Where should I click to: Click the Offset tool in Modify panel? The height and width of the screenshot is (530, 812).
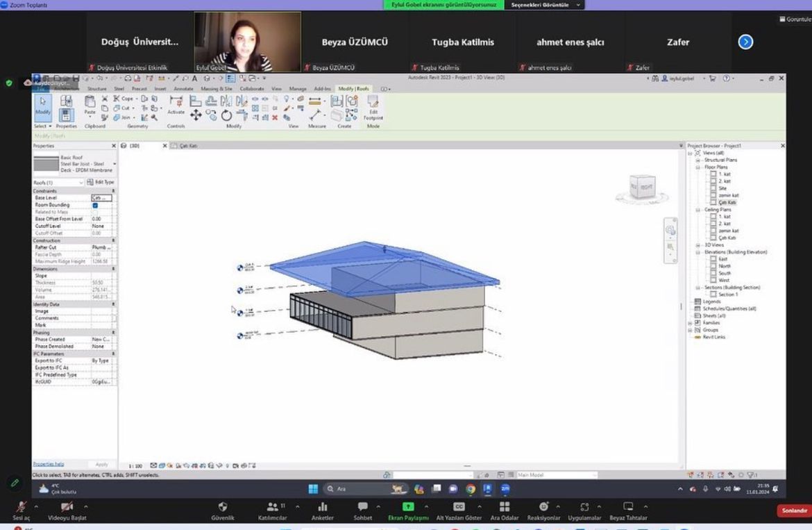pyautogui.click(x=211, y=101)
